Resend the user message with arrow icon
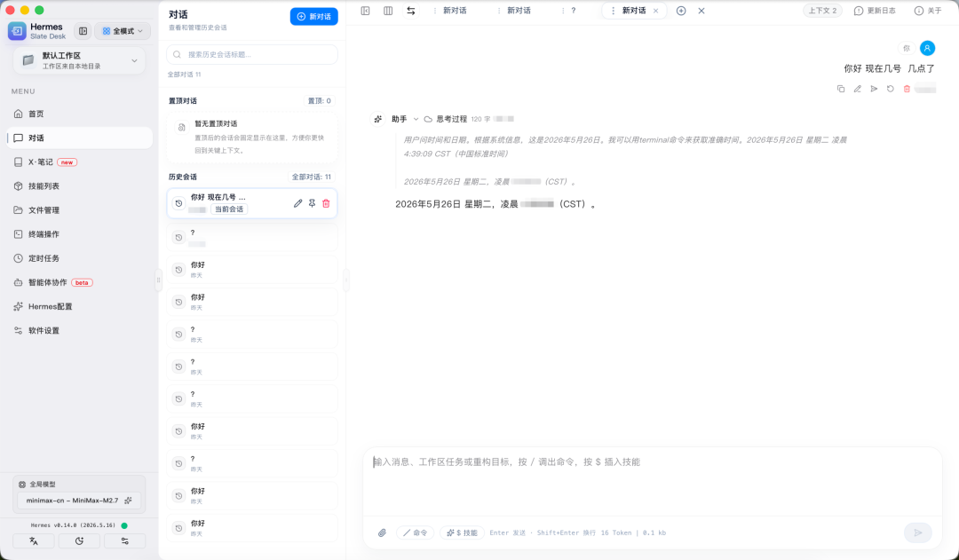Screen dimensions: 959x560 874,89
